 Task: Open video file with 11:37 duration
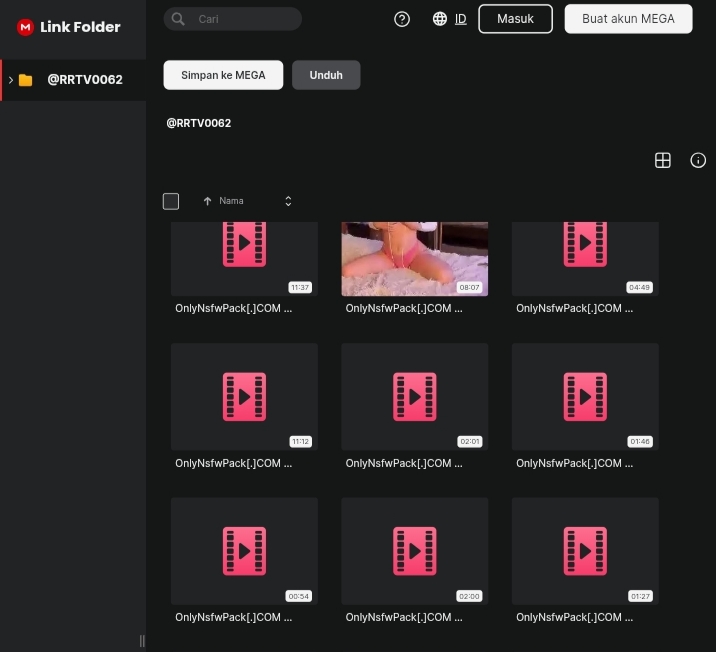pos(244,259)
